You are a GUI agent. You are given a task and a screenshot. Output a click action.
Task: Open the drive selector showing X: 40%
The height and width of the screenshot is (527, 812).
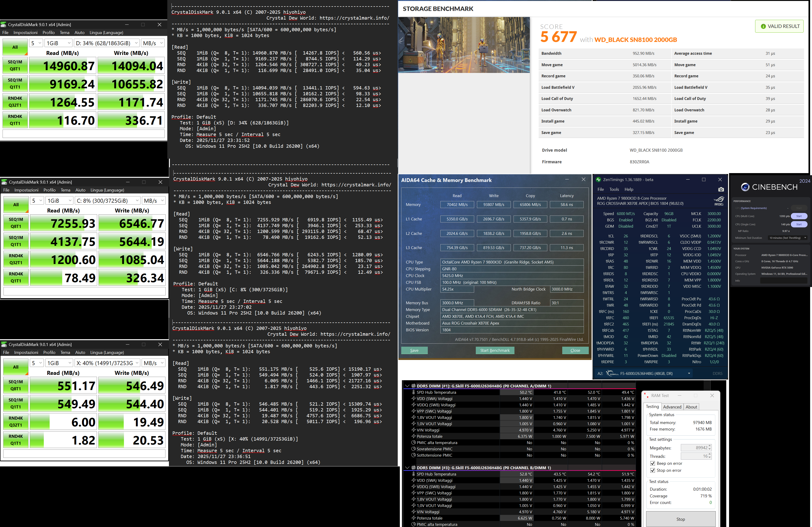(x=107, y=363)
